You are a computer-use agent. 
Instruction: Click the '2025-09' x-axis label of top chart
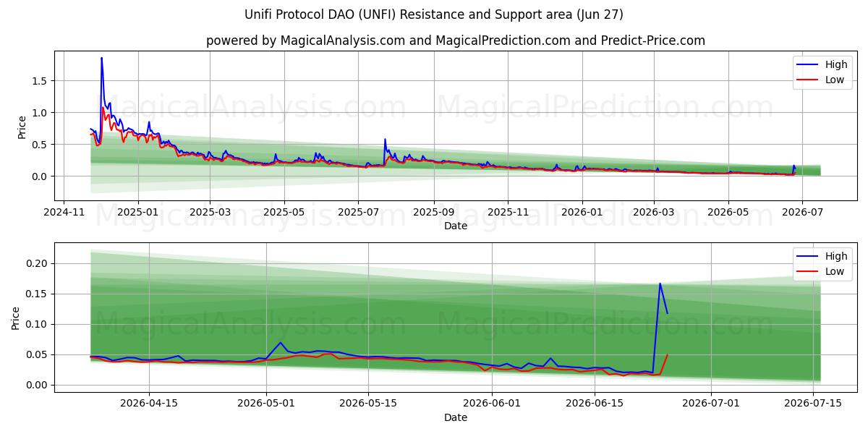click(x=433, y=213)
